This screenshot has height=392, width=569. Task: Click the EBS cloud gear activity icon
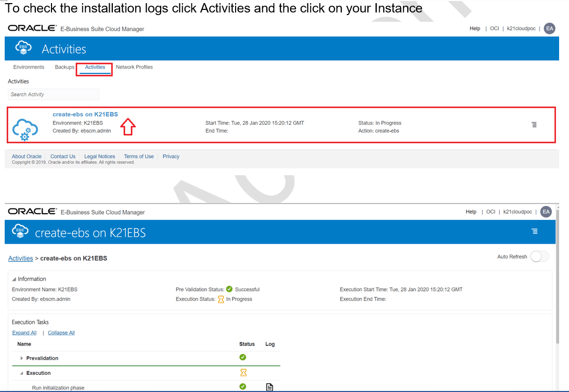[25, 129]
